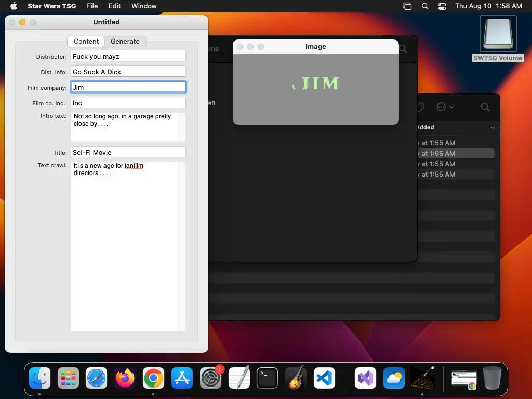Screen dimensions: 532x399
Task: Click search icon in rear Finder window
Action: tap(485, 107)
